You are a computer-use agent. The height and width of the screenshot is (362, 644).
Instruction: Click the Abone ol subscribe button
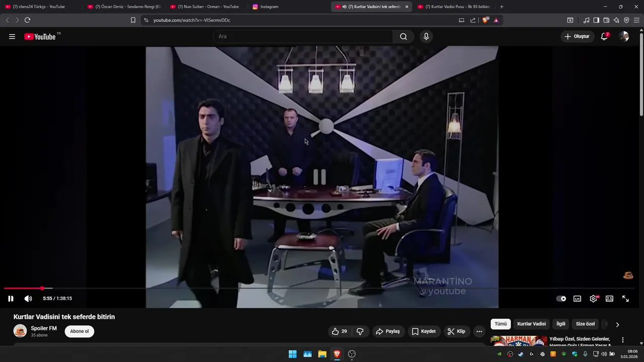click(x=79, y=331)
